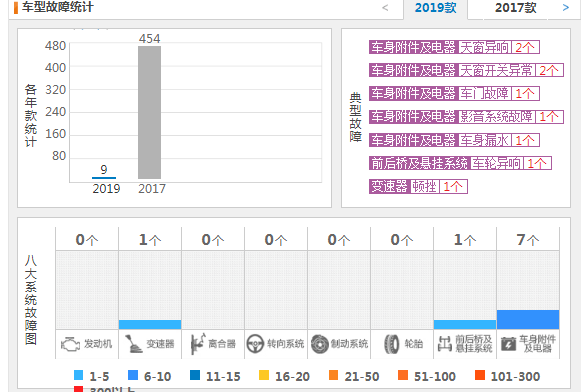The height and width of the screenshot is (392, 583).
Task: Click the 1-5 legend color swatch
Action: tap(78, 375)
